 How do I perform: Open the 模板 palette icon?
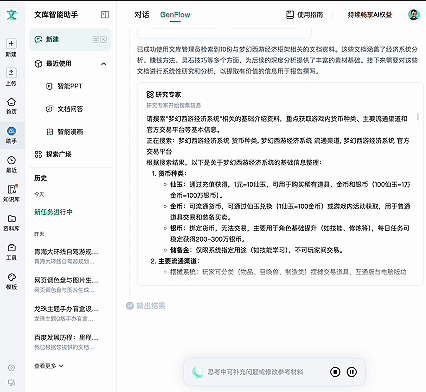(x=11, y=277)
